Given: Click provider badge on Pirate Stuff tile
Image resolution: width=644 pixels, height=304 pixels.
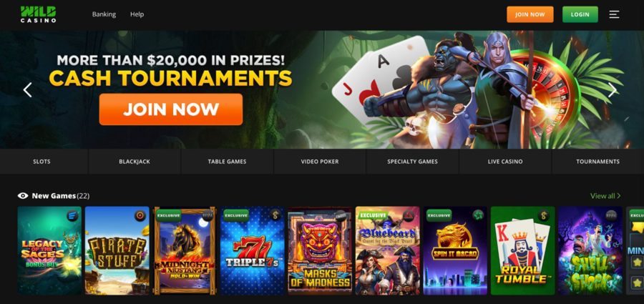Looking at the screenshot, I should tap(140, 215).
